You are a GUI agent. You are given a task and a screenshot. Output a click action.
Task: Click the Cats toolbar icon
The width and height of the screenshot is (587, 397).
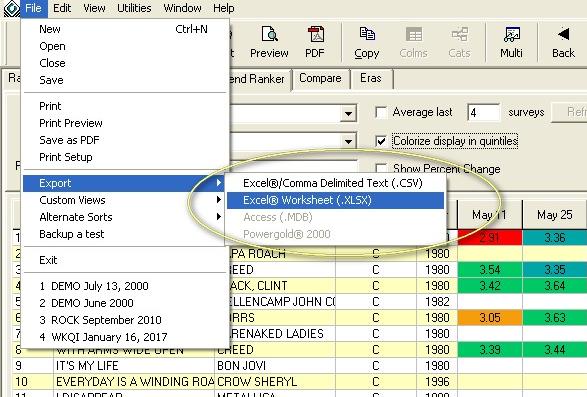[459, 34]
